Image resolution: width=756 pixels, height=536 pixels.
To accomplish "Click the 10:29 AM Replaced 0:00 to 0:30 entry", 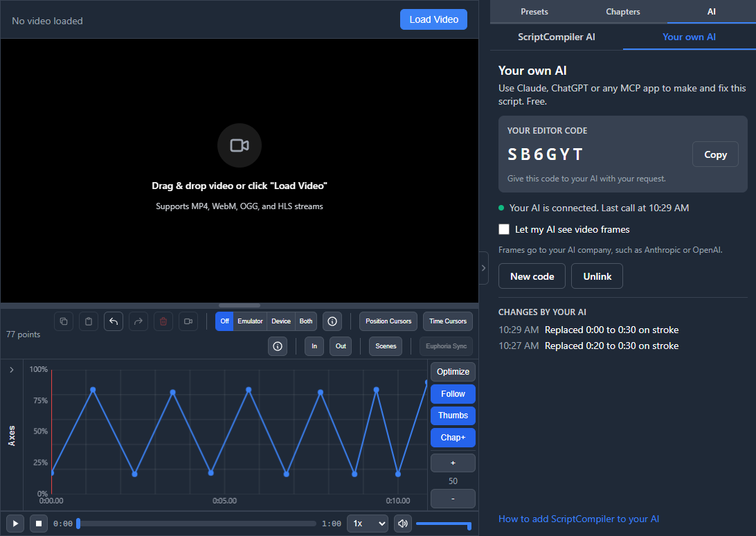I will tap(588, 330).
